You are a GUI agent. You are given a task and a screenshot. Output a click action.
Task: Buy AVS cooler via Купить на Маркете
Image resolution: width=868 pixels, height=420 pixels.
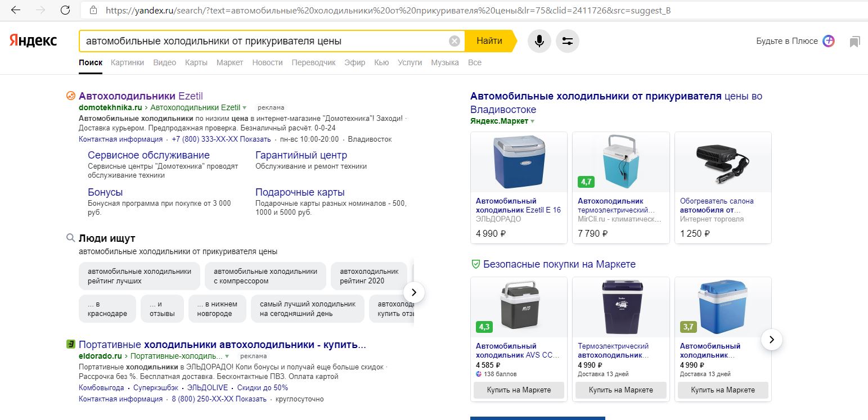click(x=519, y=390)
